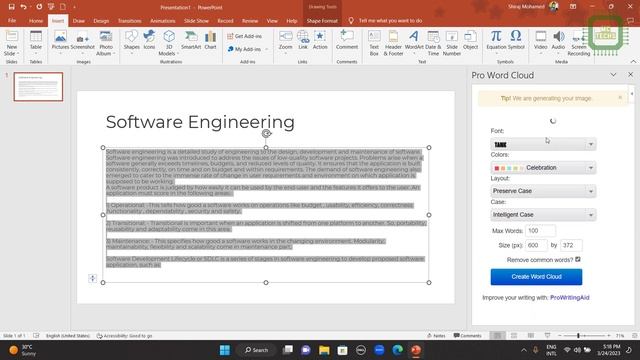Insert WordArt text
The height and width of the screenshot is (360, 640).
click(414, 41)
